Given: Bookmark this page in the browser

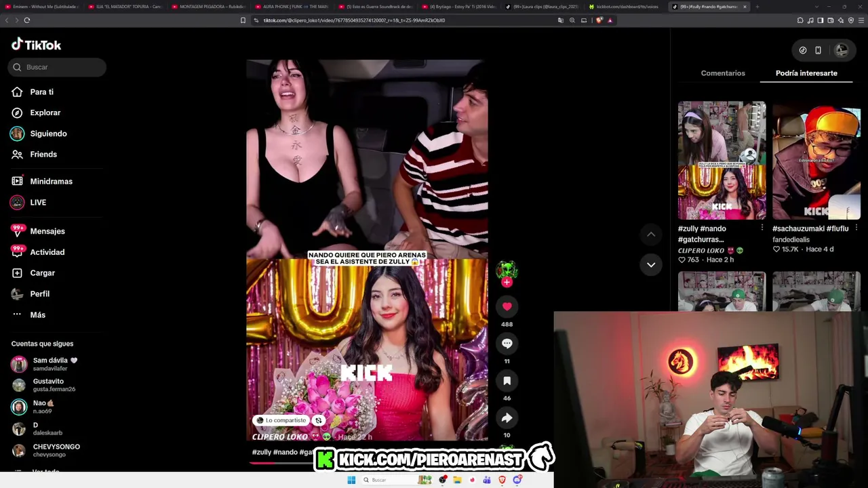Looking at the screenshot, I should tap(243, 20).
